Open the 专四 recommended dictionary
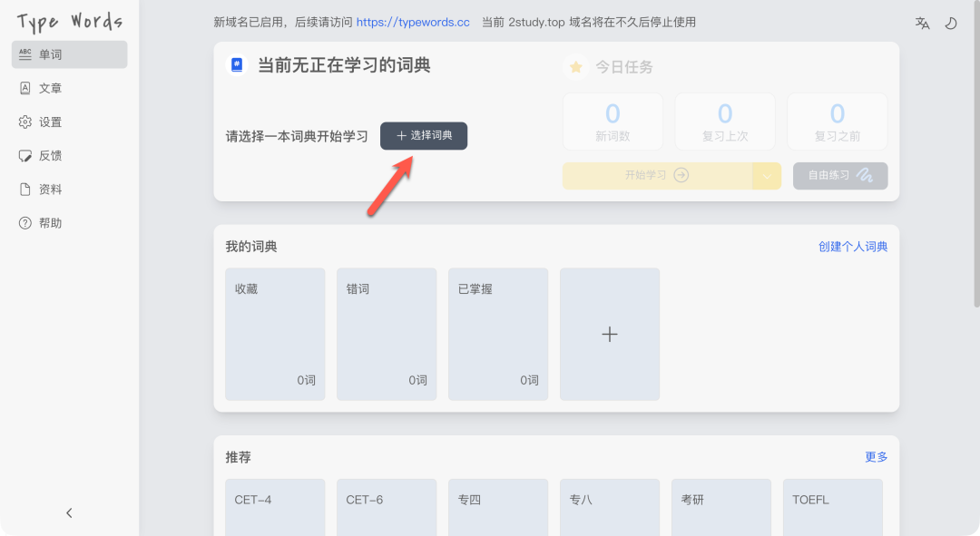This screenshot has width=980, height=536. click(x=498, y=507)
